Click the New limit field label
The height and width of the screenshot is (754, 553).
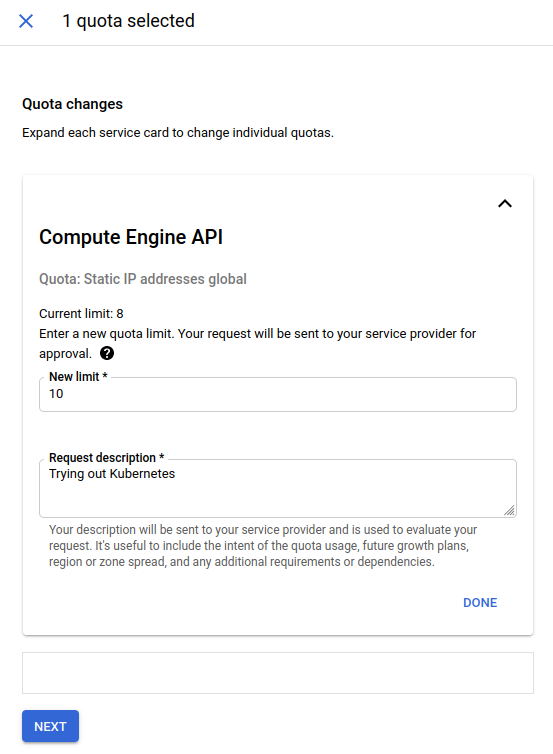78,377
